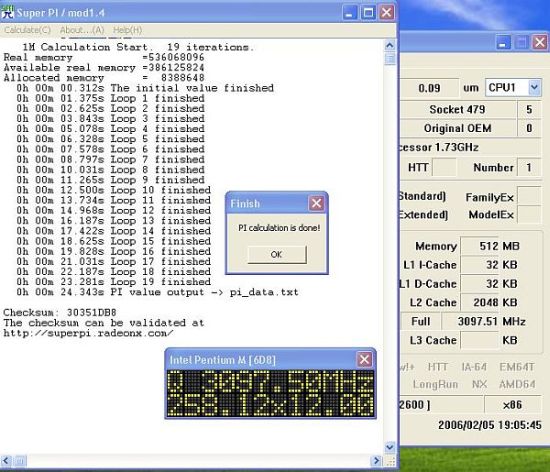Click the L1 I-Cache 32 value
This screenshot has width=550, height=472.
pyautogui.click(x=479, y=265)
